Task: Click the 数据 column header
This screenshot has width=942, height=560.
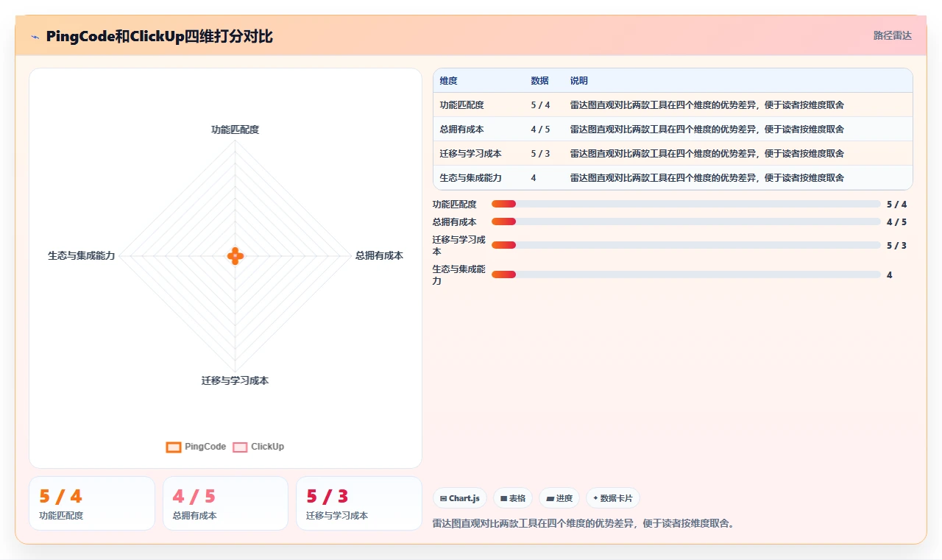Action: pyautogui.click(x=539, y=81)
